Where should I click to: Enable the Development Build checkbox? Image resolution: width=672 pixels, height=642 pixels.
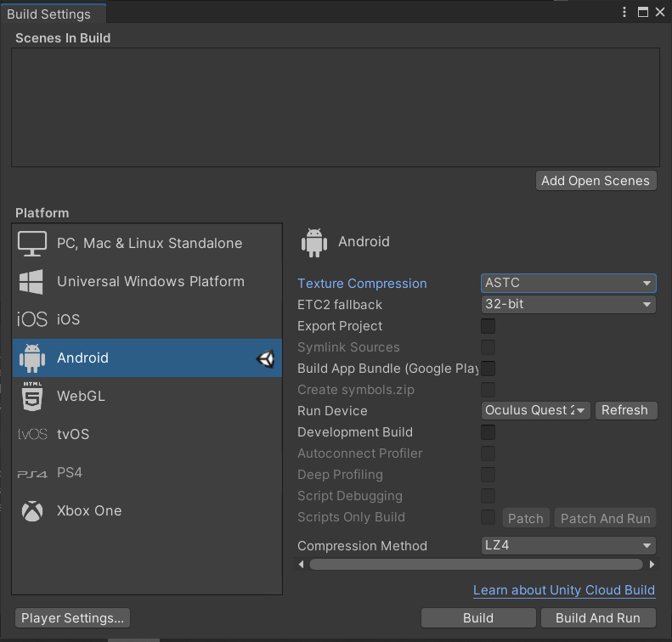(488, 432)
